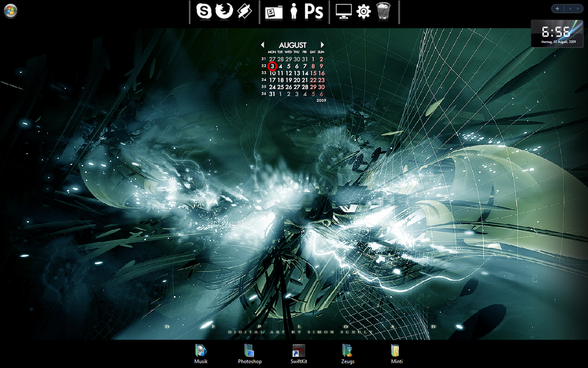Launch Photoshop via the Ps dock icon

[313, 12]
